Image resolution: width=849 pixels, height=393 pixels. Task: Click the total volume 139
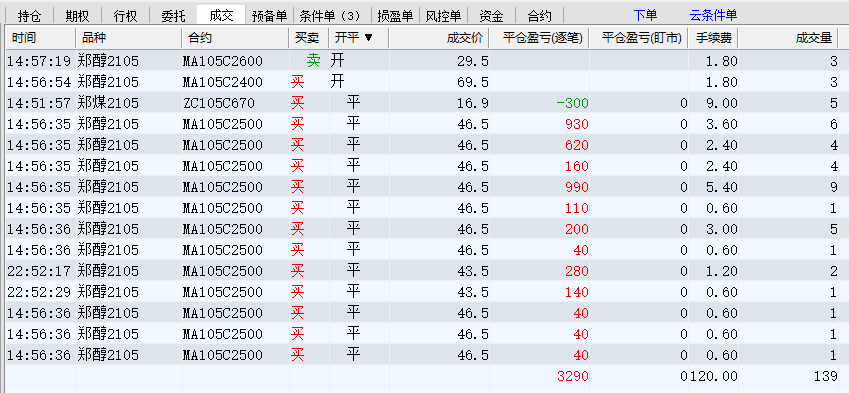tap(825, 376)
